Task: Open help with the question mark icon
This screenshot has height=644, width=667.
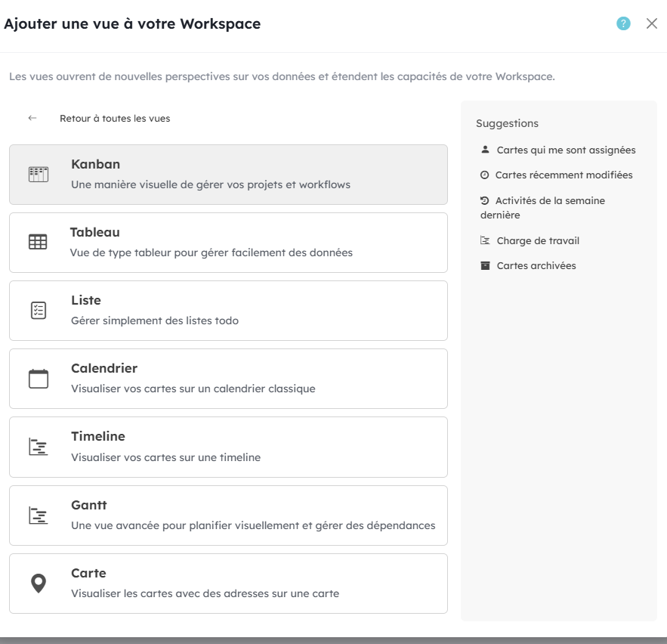Action: [x=623, y=23]
